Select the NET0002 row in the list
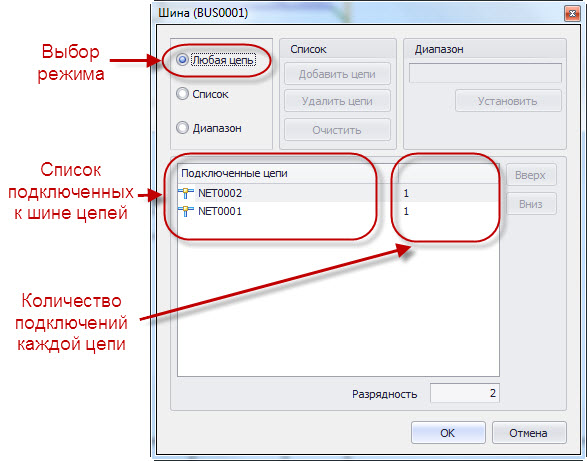This screenshot has width=587, height=461. 338,193
